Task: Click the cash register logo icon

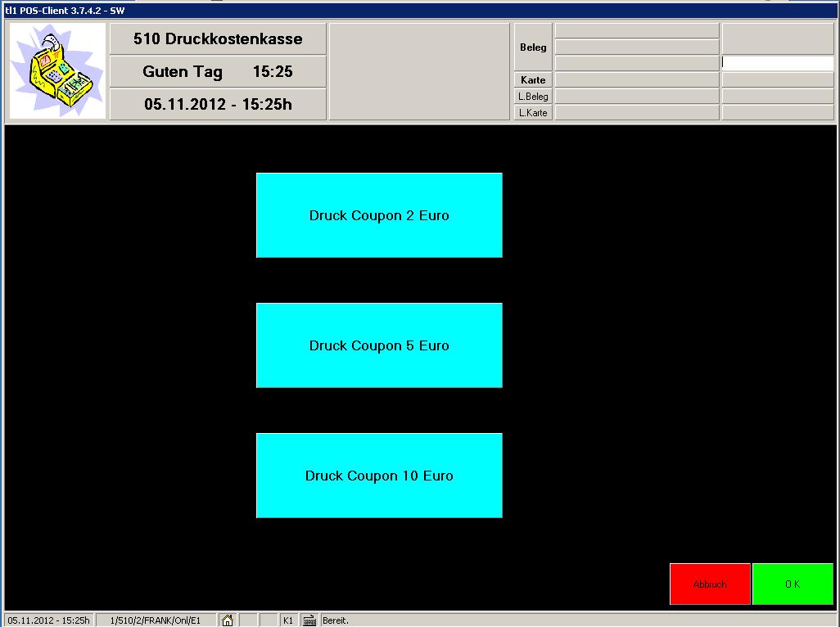Action: (57, 71)
